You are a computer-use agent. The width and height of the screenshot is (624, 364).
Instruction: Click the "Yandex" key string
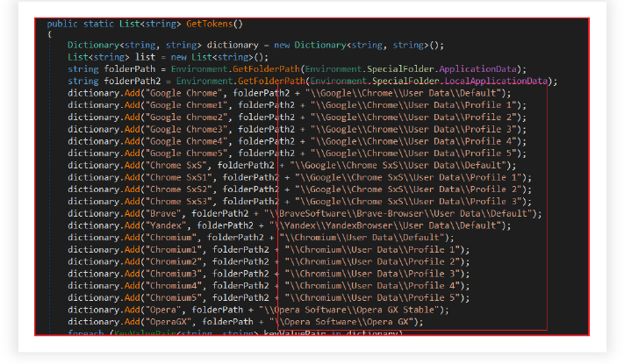(166, 225)
